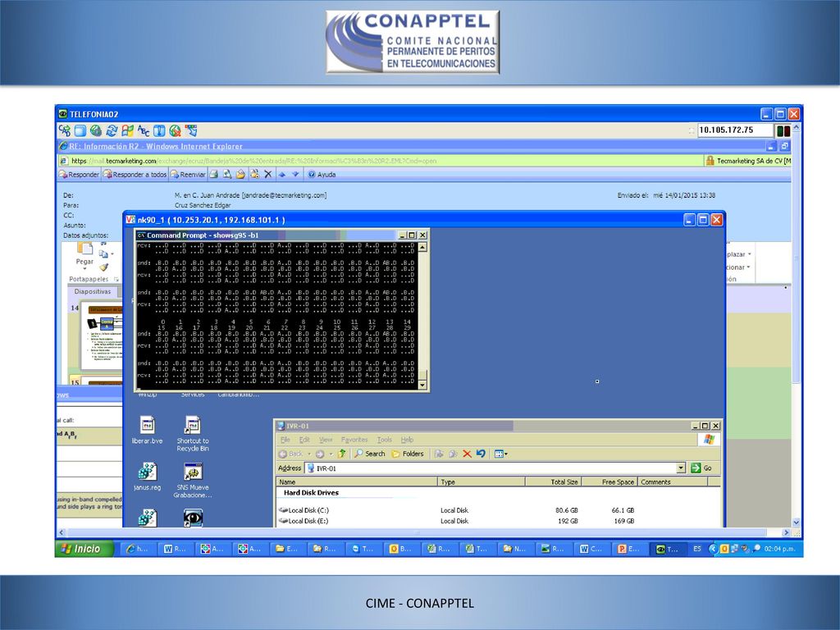Select SNS Mueve Grabaciones shortcut

tap(193, 480)
